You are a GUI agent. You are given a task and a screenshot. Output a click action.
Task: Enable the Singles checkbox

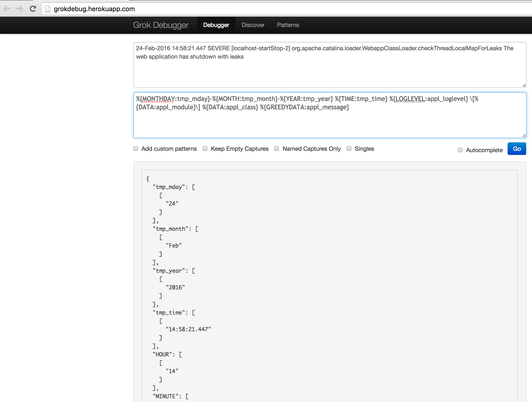349,148
